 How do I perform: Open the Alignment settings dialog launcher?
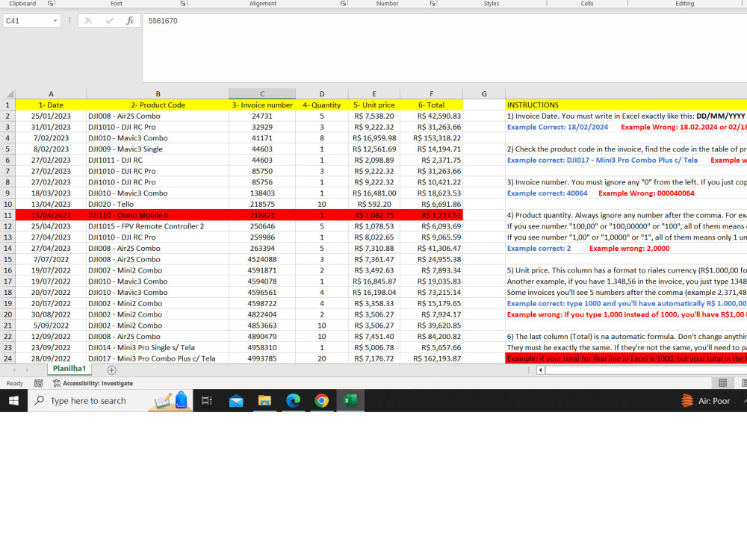(x=344, y=3)
